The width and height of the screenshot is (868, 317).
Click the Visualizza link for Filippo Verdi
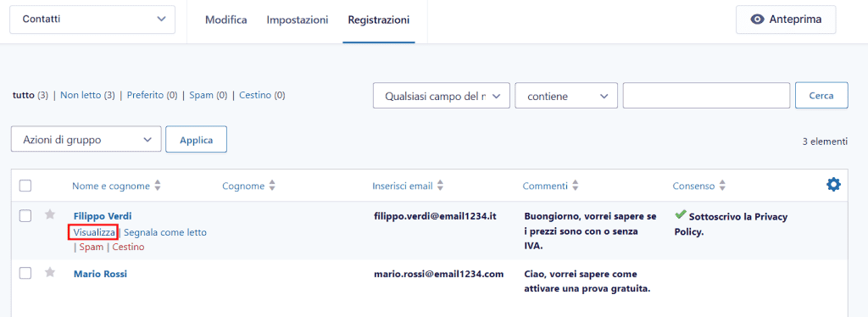92,233
